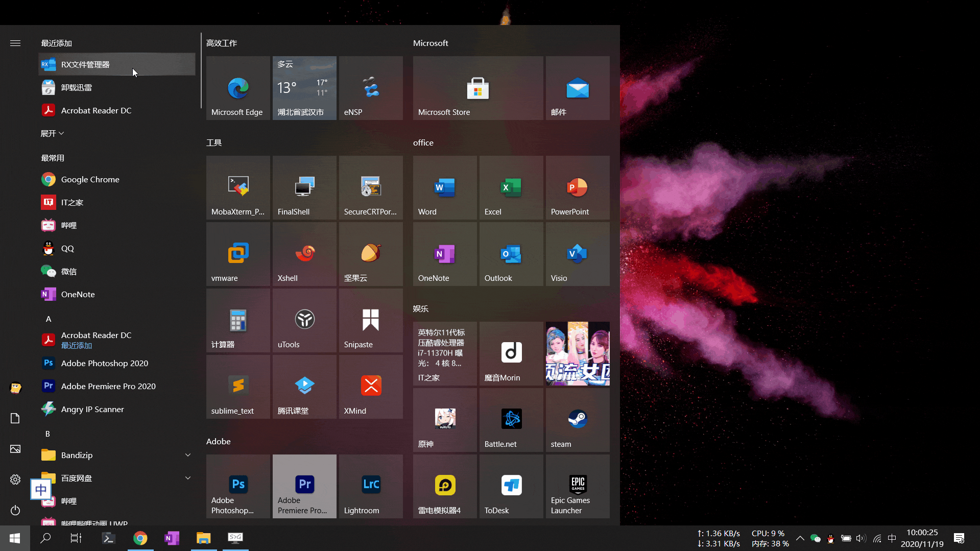Viewport: 980px width, 551px height.
Task: Launch 雷电模拟器4 tile
Action: (x=445, y=486)
